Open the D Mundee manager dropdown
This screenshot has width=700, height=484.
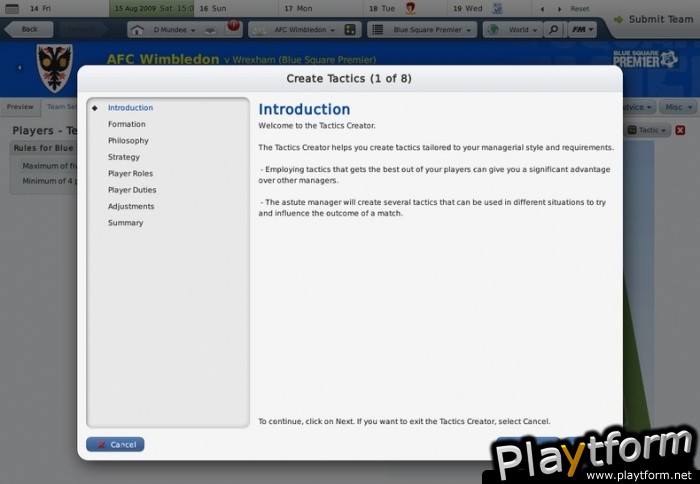click(175, 30)
